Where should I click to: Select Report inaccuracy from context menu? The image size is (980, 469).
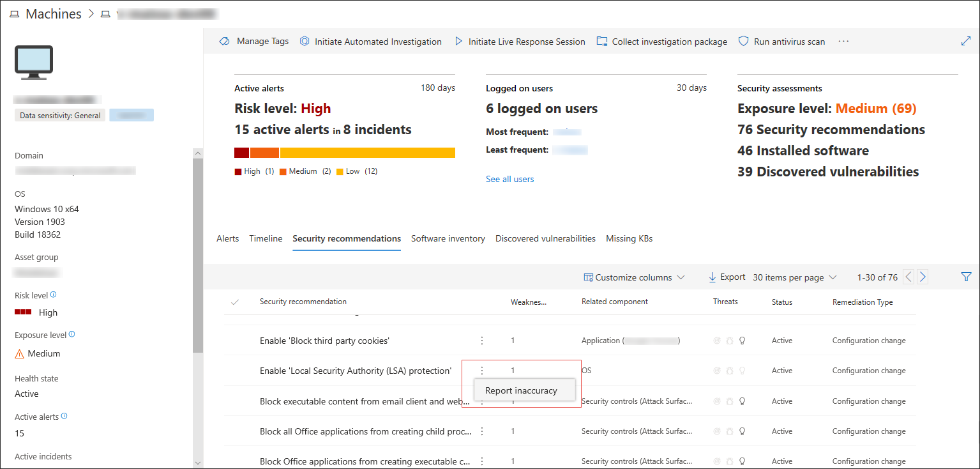[x=521, y=390]
